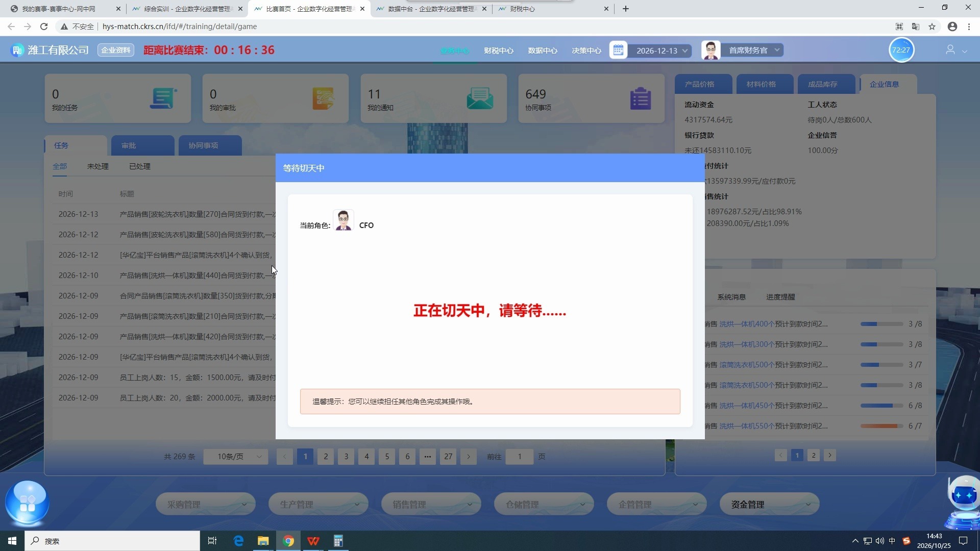
Task: Click the blue bubble menu orb icon
Action: click(27, 504)
